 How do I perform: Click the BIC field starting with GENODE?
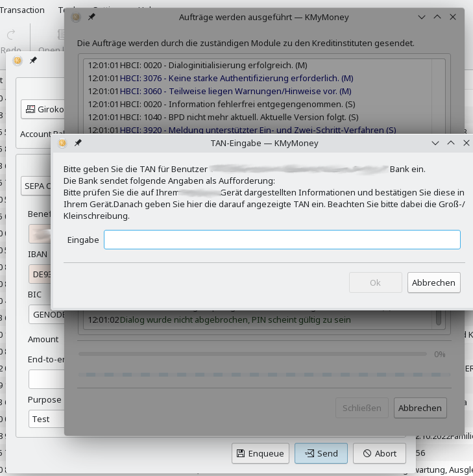(x=47, y=315)
